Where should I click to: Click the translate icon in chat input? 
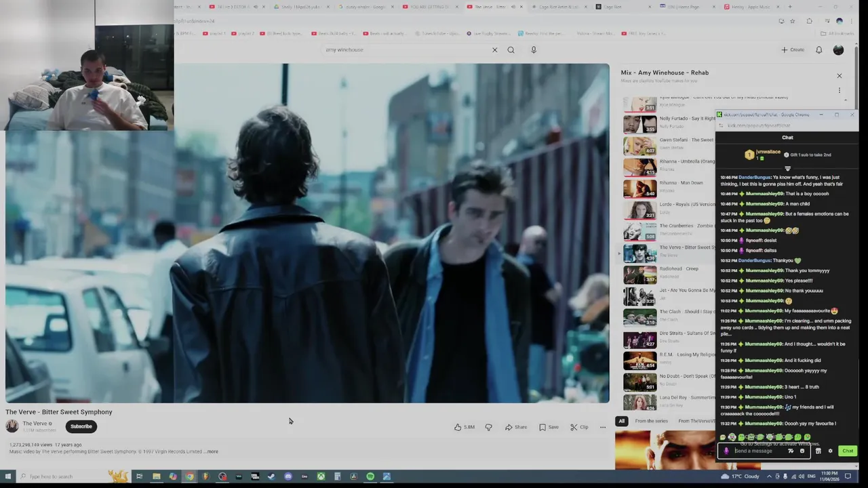coord(791,451)
